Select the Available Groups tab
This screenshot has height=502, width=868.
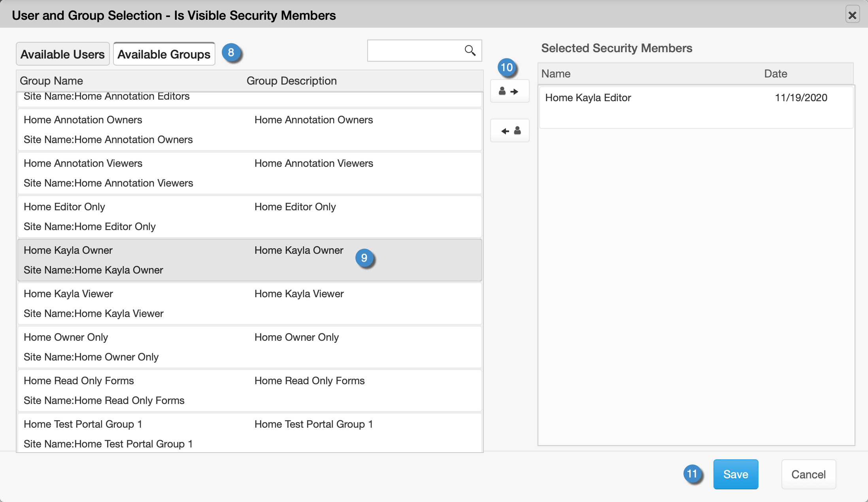(x=164, y=54)
